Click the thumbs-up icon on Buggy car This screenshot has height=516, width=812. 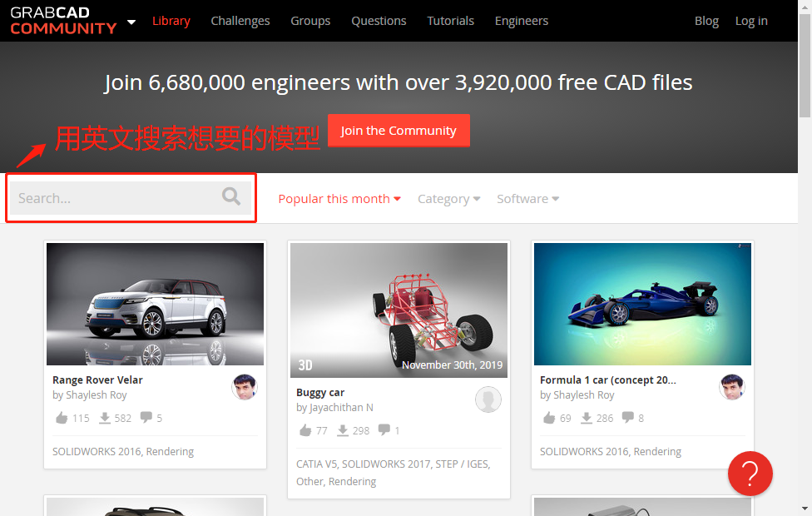305,430
